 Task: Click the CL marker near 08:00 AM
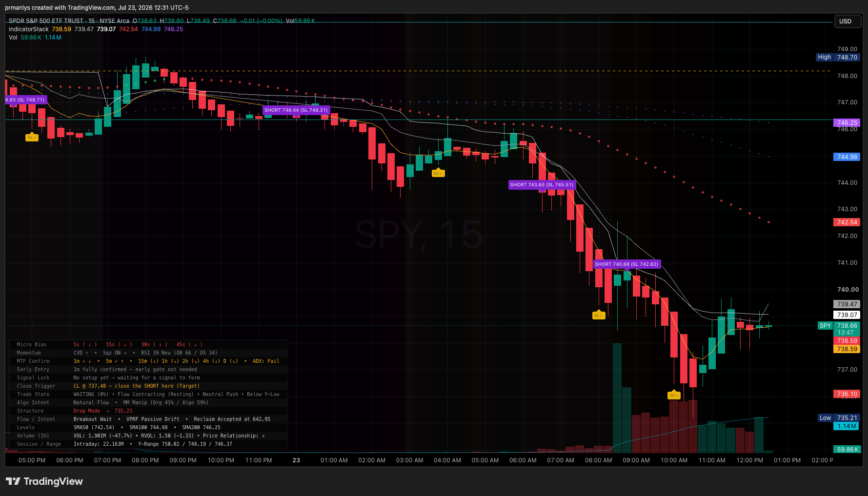599,315
